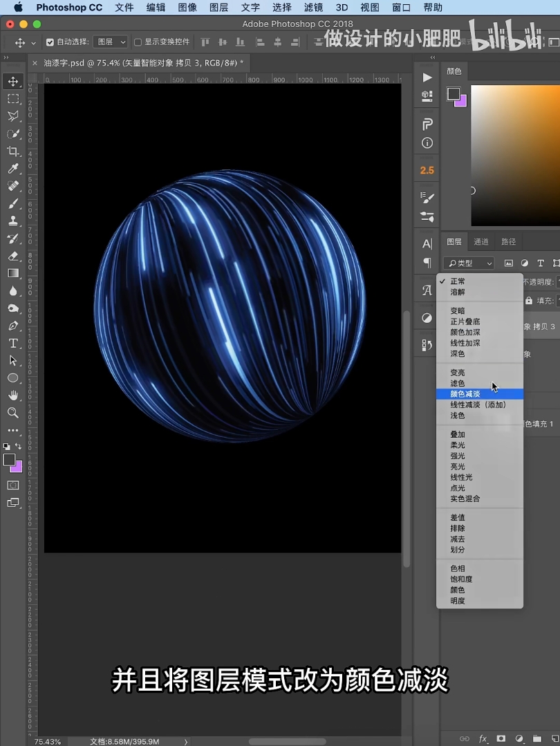Select the Hand tool
This screenshot has height=746, width=560.
pos(13,395)
